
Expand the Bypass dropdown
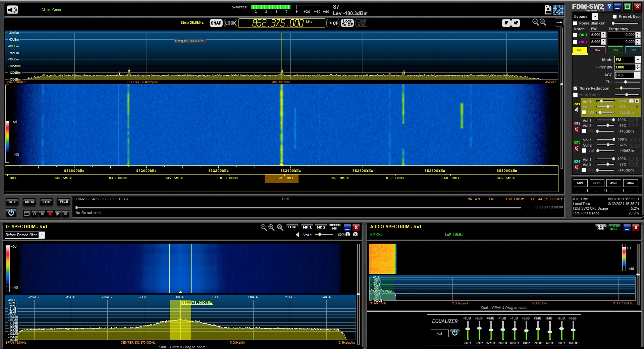(x=595, y=16)
